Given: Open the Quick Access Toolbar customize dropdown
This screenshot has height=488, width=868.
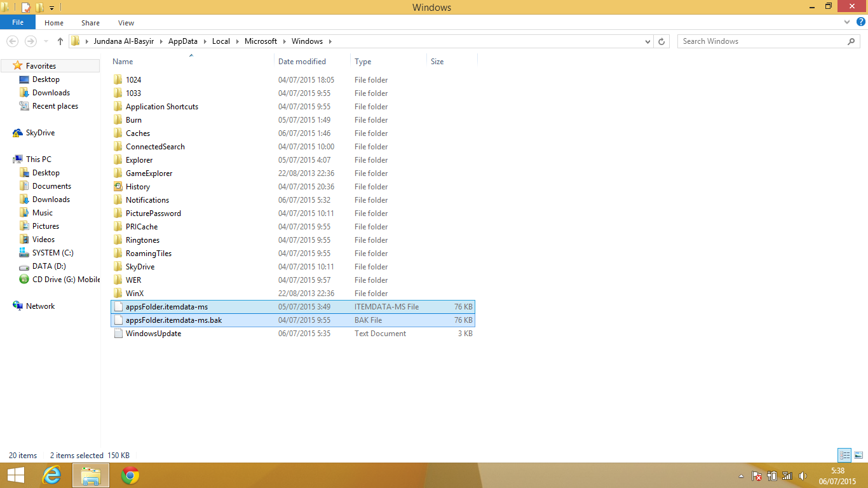Looking at the screenshot, I should tap(52, 8).
